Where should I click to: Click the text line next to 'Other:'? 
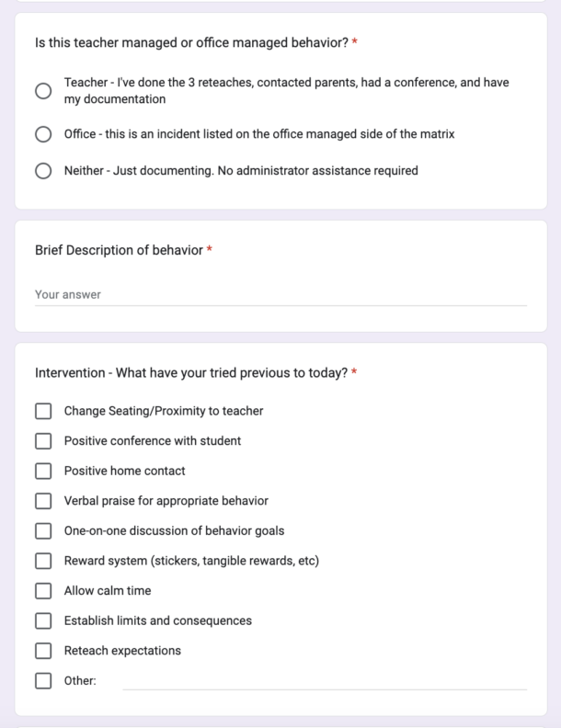[324, 681]
